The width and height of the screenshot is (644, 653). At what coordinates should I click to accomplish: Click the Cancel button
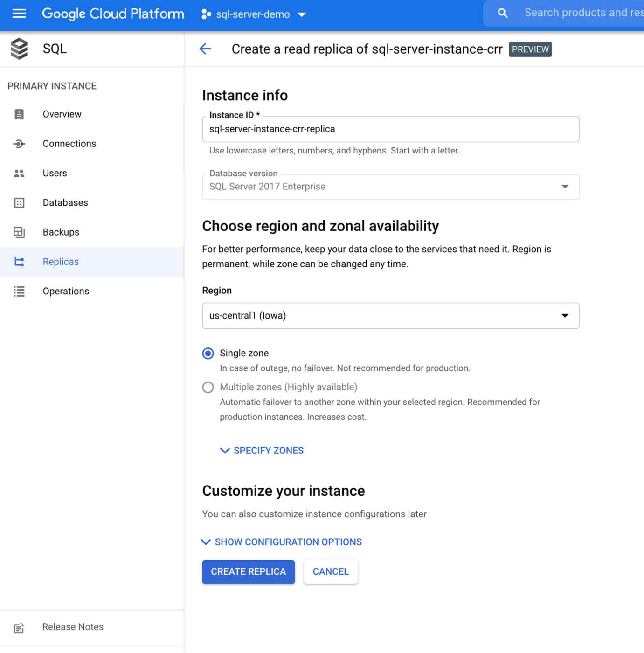click(331, 572)
